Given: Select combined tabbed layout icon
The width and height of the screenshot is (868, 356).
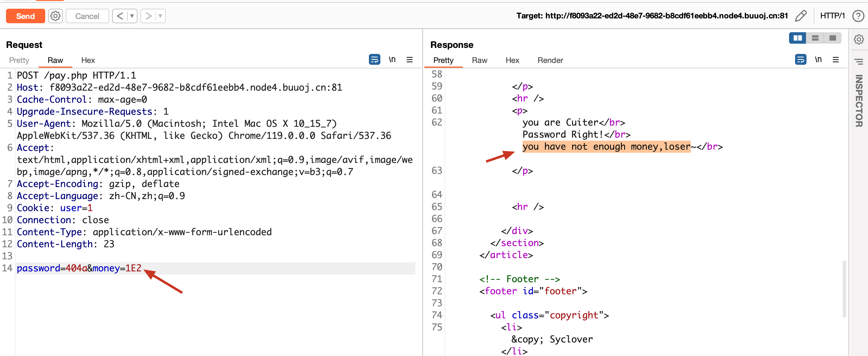Looking at the screenshot, I should 833,38.
